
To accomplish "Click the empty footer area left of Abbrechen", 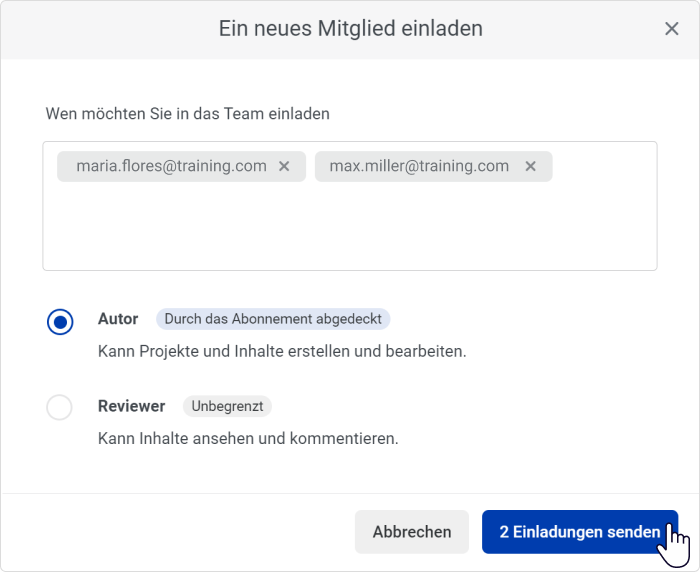I will pyautogui.click(x=179, y=532).
